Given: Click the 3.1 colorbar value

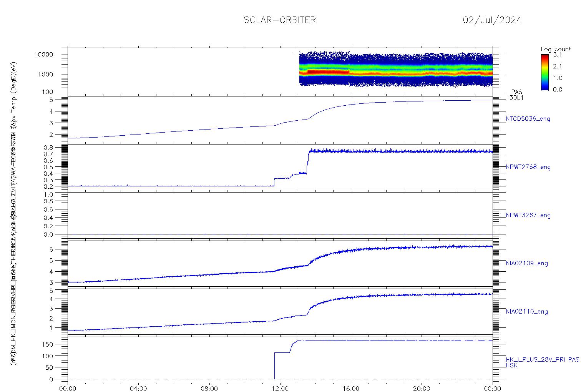Looking at the screenshot, I should (557, 55).
